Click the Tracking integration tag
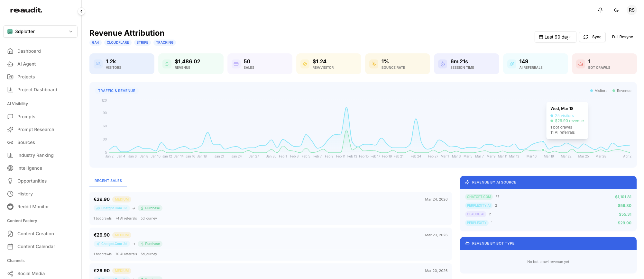Screen dimensions: 644x279 165,42
